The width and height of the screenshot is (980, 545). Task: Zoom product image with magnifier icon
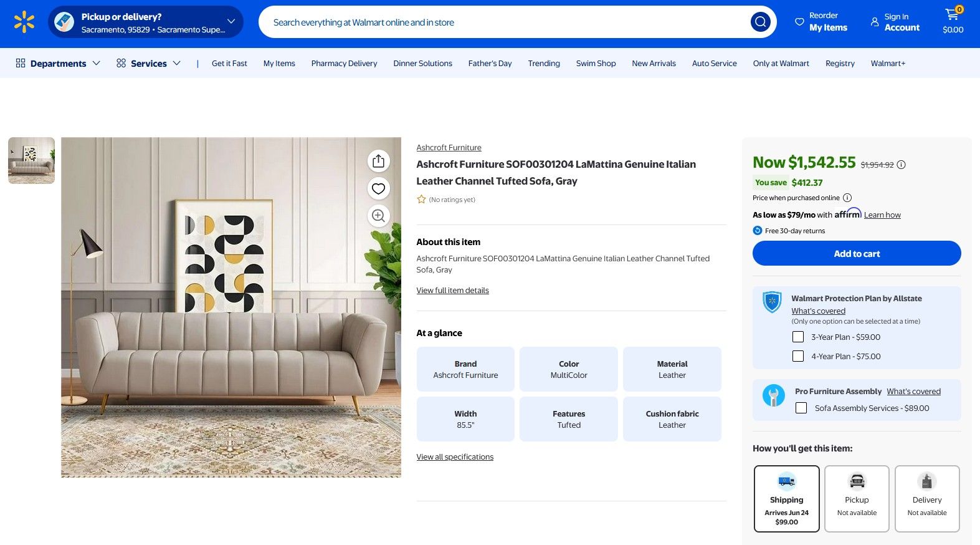coord(378,216)
